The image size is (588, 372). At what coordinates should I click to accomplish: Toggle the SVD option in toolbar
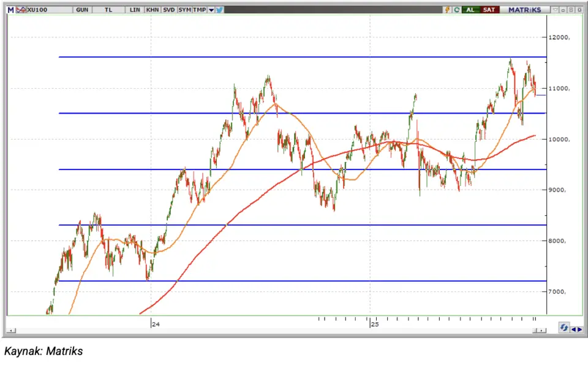pos(169,10)
